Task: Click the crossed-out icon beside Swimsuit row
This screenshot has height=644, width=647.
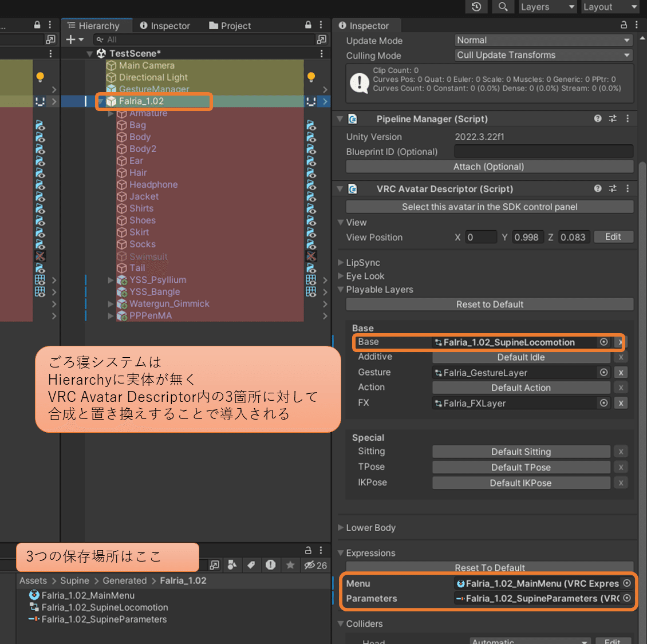Action: point(311,256)
